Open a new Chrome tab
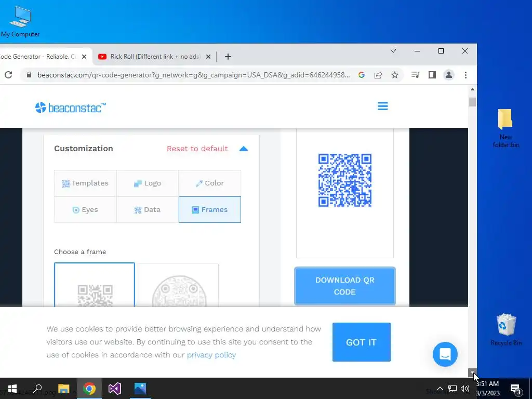 [x=228, y=57]
